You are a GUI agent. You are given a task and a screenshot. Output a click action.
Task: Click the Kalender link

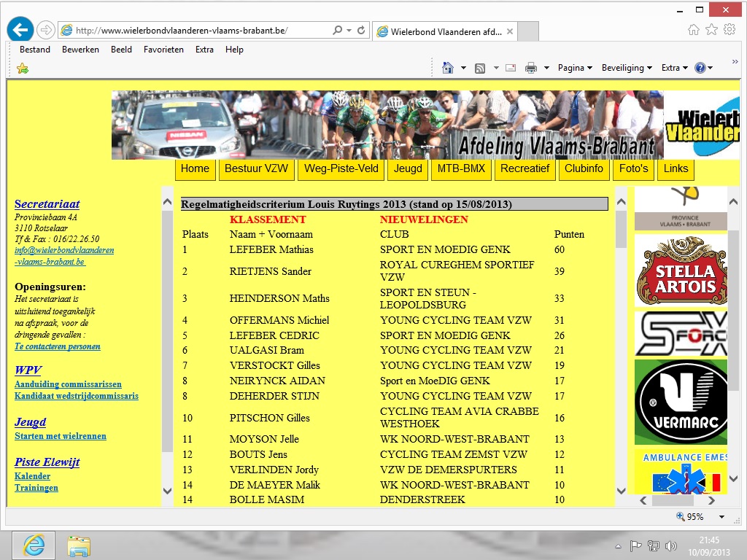pyautogui.click(x=32, y=475)
